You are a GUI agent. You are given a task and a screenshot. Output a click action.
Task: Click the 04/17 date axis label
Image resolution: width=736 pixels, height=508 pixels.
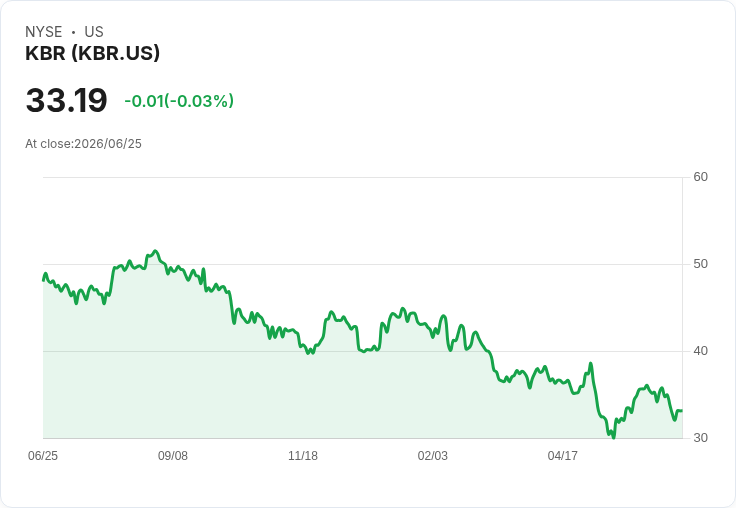pyautogui.click(x=562, y=455)
